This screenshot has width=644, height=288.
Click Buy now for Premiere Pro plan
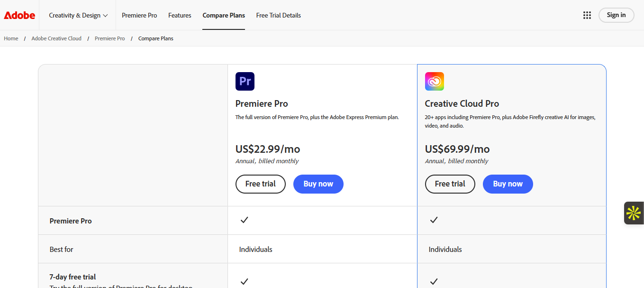point(318,184)
